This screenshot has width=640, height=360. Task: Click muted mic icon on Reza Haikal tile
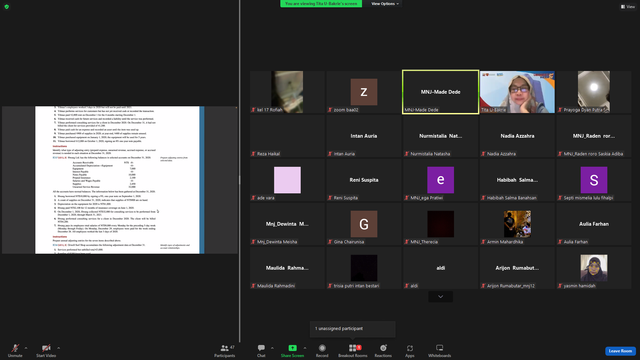(x=253, y=154)
